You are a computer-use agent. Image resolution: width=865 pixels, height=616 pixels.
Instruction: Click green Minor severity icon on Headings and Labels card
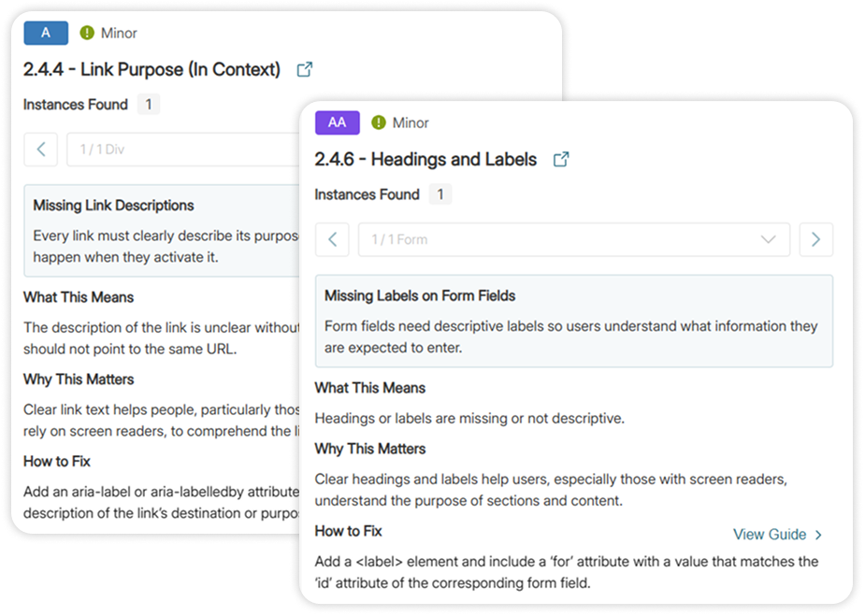coord(379,122)
